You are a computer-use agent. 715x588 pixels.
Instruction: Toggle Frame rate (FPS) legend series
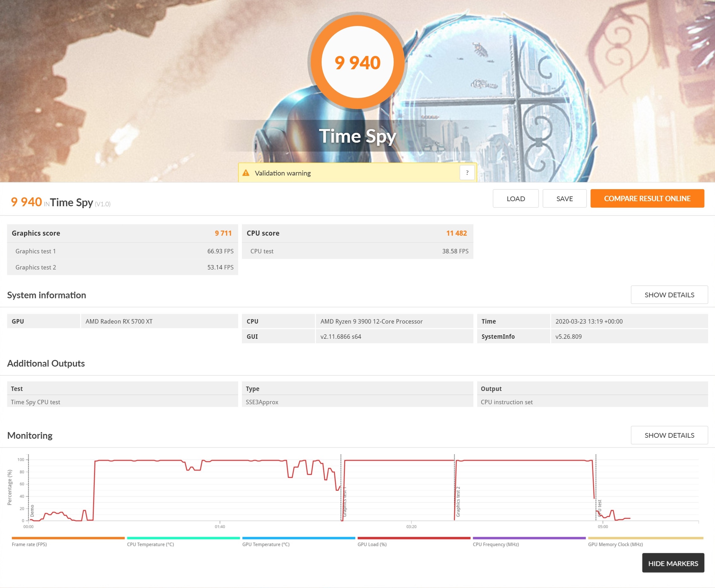[29, 544]
